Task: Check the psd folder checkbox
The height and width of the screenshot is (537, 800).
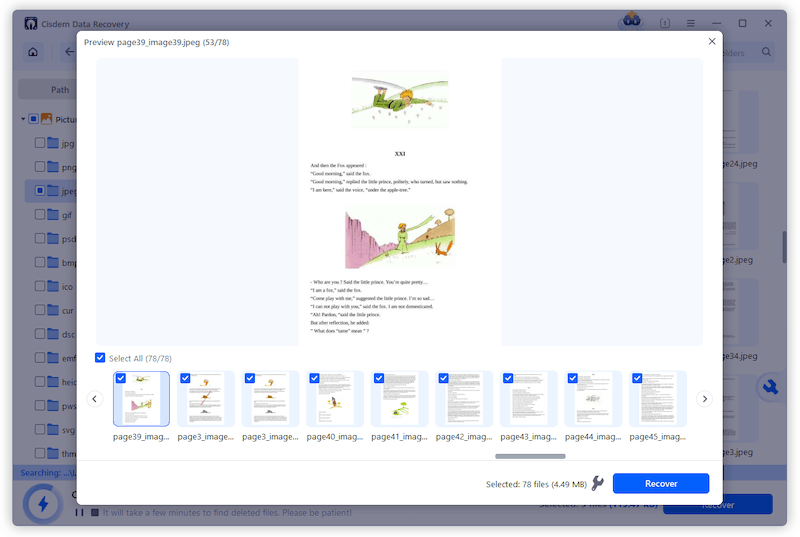Action: pos(40,239)
